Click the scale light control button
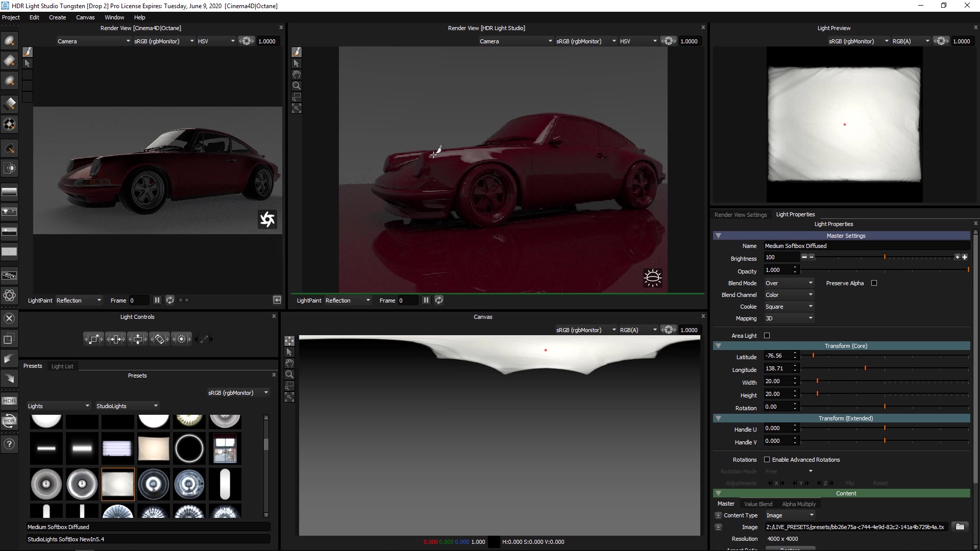This screenshot has width=980, height=551. [x=93, y=339]
